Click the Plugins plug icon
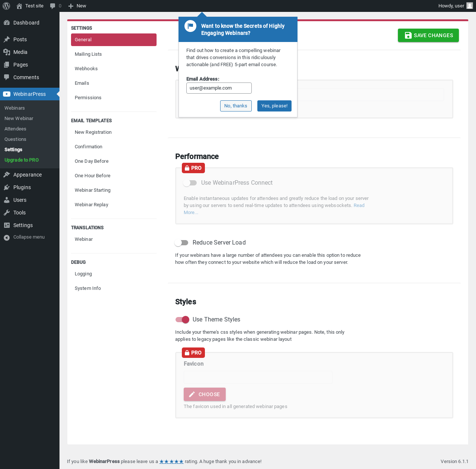476x469 pixels. pyautogui.click(x=7, y=187)
